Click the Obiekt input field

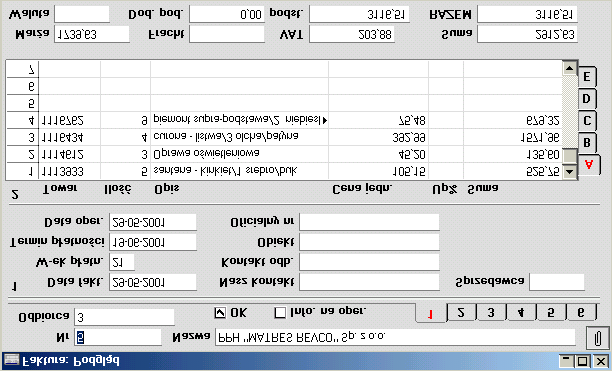(369, 242)
